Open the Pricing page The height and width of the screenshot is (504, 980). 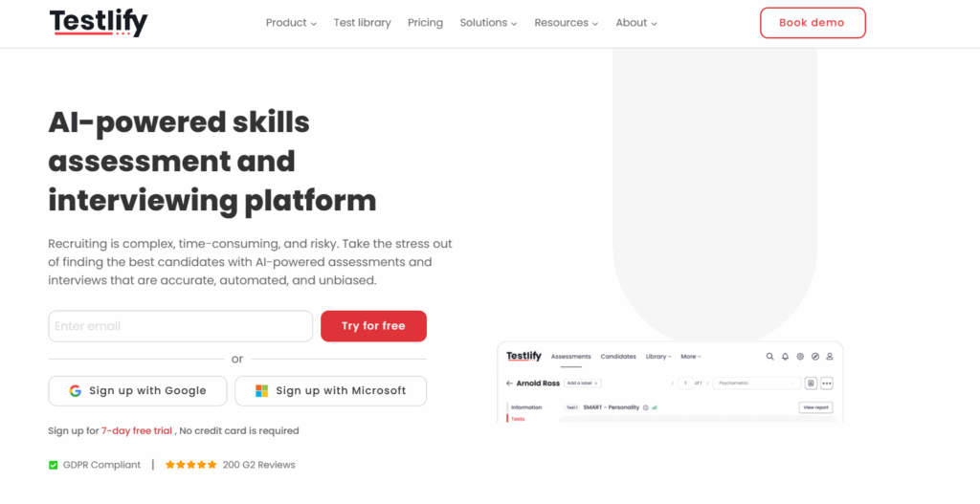point(425,23)
